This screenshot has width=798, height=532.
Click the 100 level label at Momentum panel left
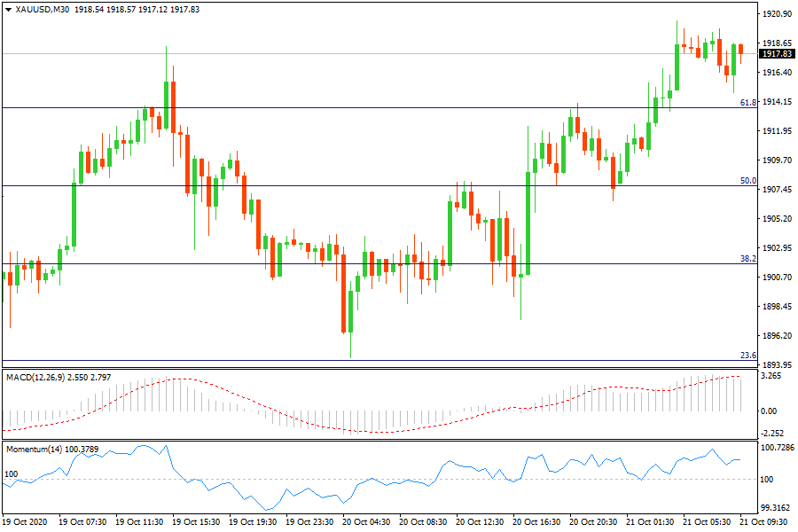12,474
